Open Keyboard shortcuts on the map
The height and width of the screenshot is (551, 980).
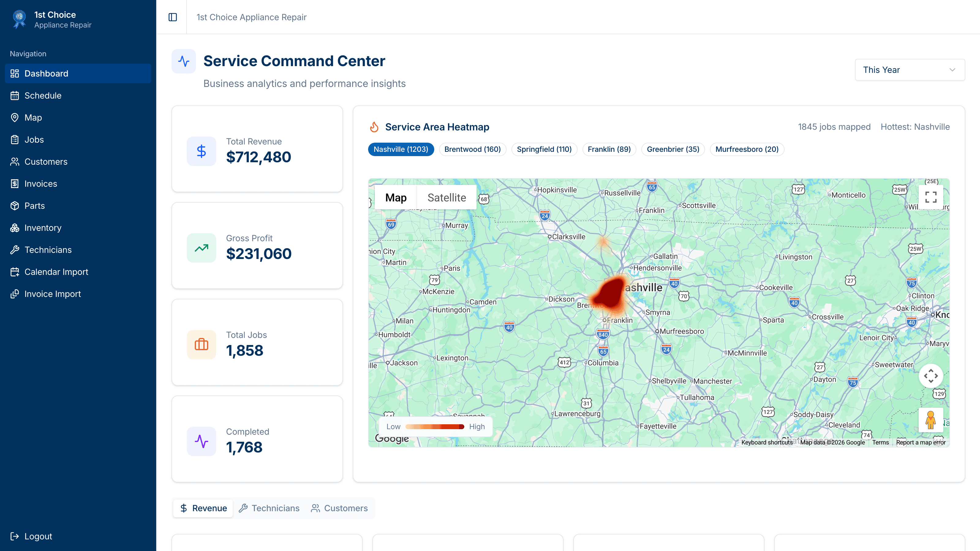coord(767,442)
